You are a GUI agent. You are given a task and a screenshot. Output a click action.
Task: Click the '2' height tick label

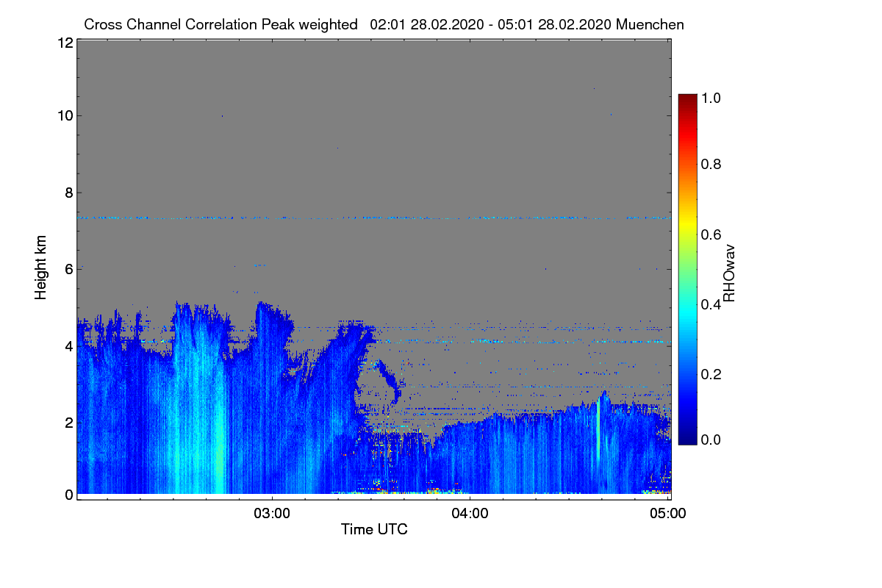click(x=68, y=422)
